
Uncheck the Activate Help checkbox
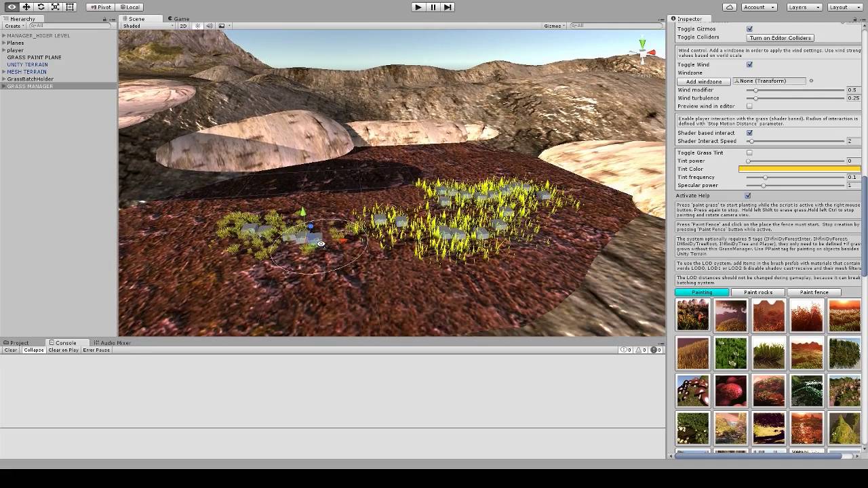pyautogui.click(x=748, y=196)
